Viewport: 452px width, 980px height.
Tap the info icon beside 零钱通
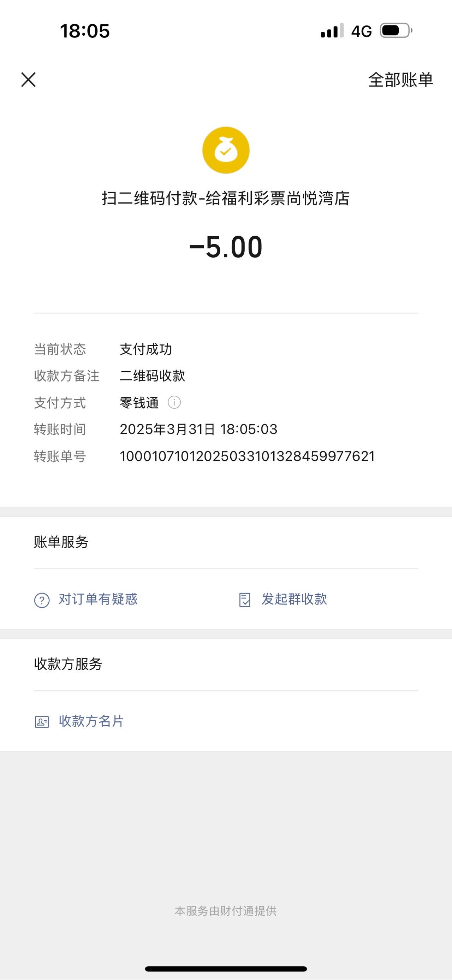pos(174,402)
